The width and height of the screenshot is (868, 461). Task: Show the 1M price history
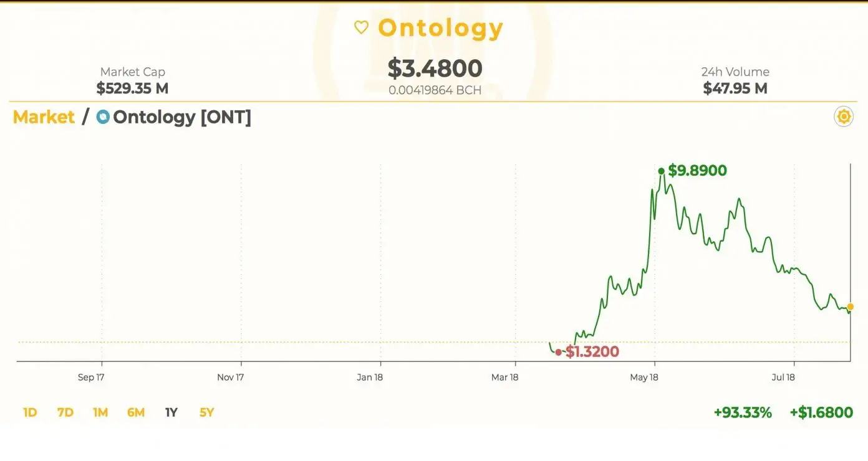(x=100, y=412)
